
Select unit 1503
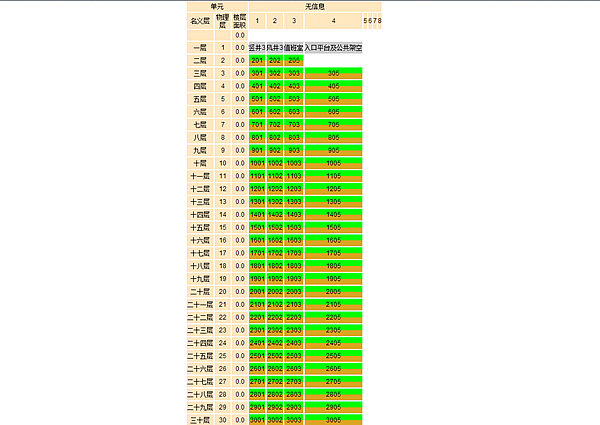tap(293, 228)
